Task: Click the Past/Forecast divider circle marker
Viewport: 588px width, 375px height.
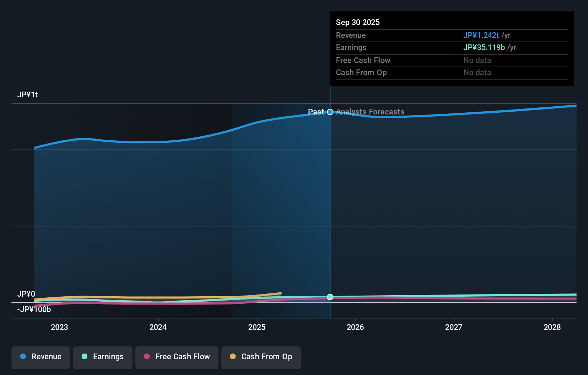Action: click(330, 112)
